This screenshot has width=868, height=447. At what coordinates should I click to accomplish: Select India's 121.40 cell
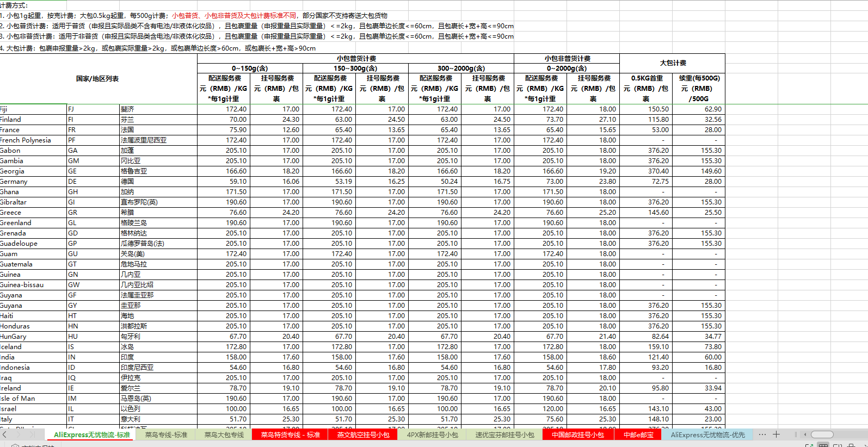[646, 357]
